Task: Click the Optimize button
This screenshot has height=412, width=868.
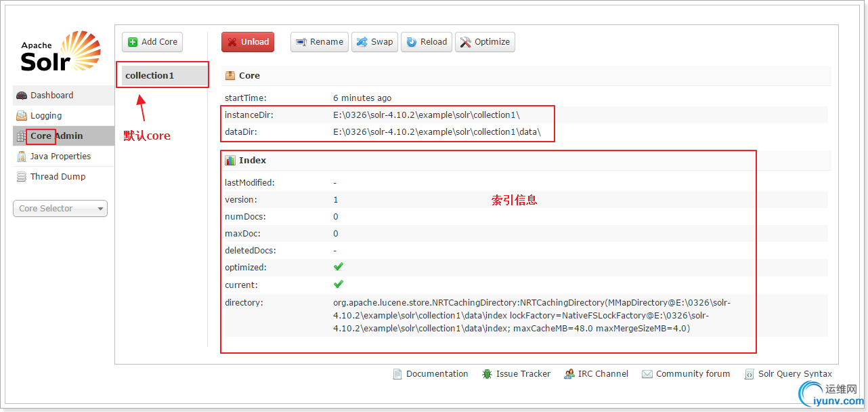Action: (x=485, y=42)
